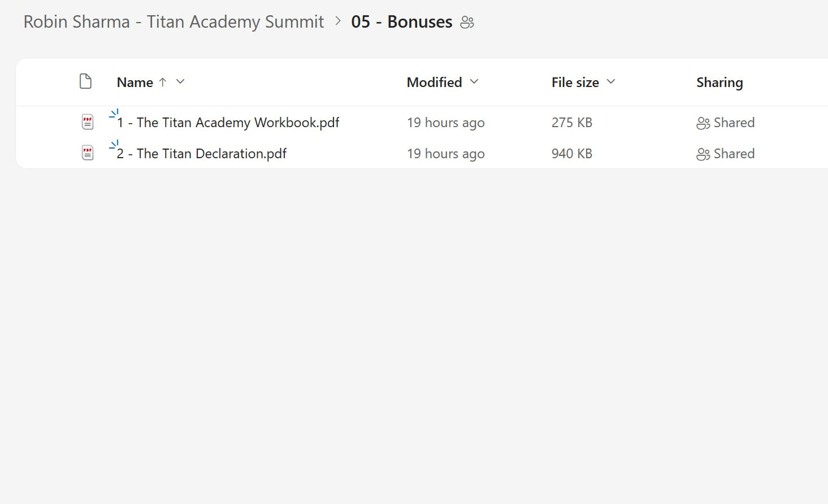This screenshot has height=504, width=828.
Task: Click the PDF icon for The Titan Declaration
Action: coord(87,153)
